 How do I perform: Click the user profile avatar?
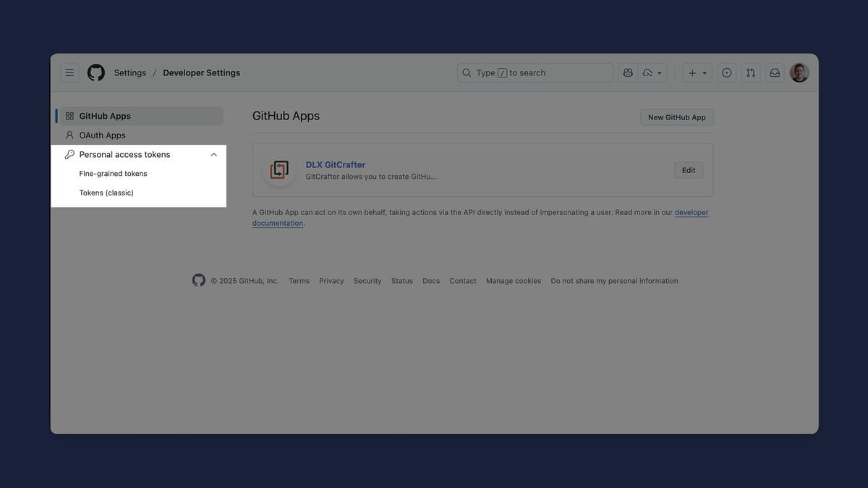(x=799, y=72)
